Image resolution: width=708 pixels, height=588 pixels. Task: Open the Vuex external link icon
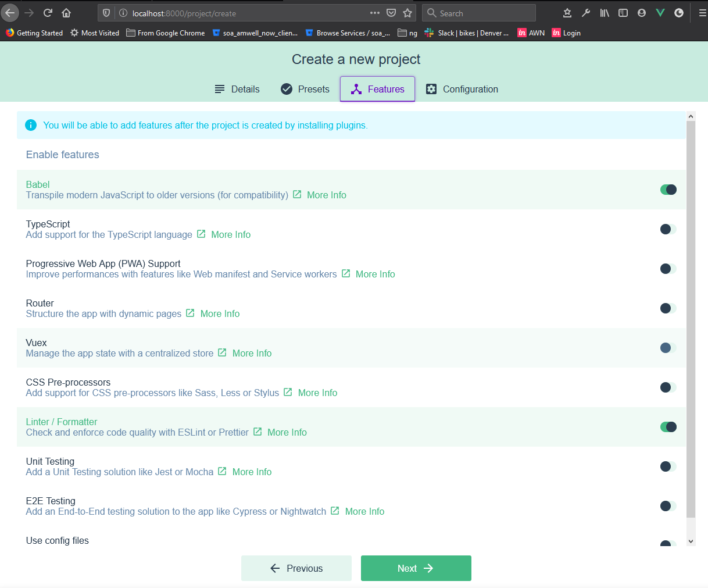tap(222, 352)
